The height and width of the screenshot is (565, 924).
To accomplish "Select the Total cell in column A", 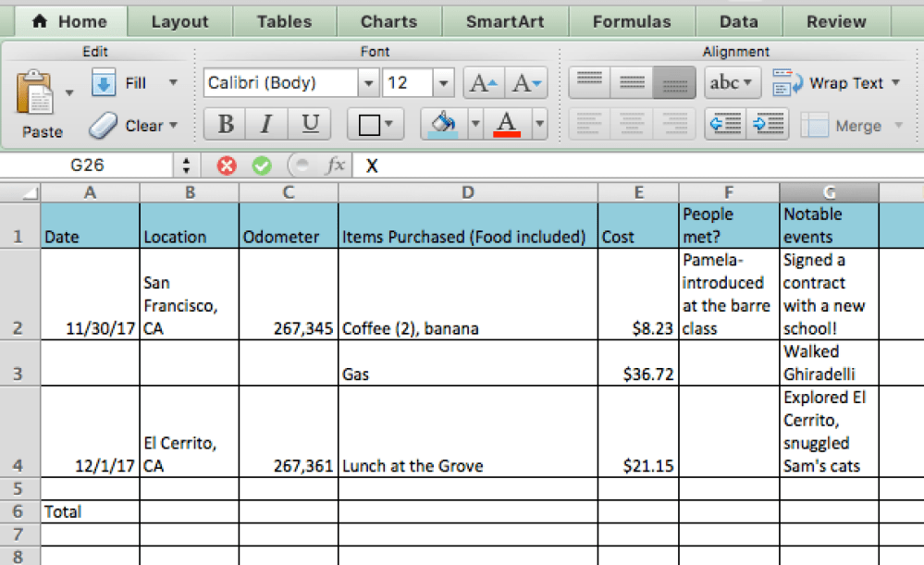I will tap(90, 511).
